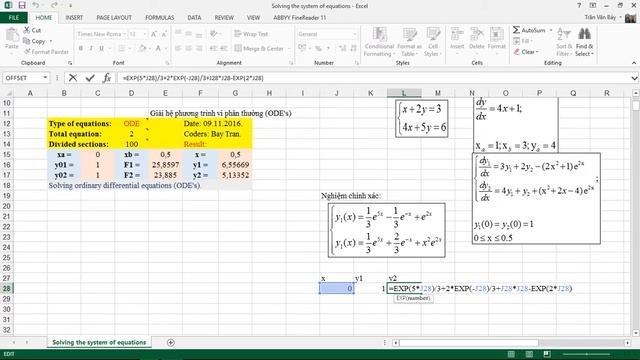Click the Redo arrow in title bar
This screenshot has width=640, height=360.
tap(54, 5)
